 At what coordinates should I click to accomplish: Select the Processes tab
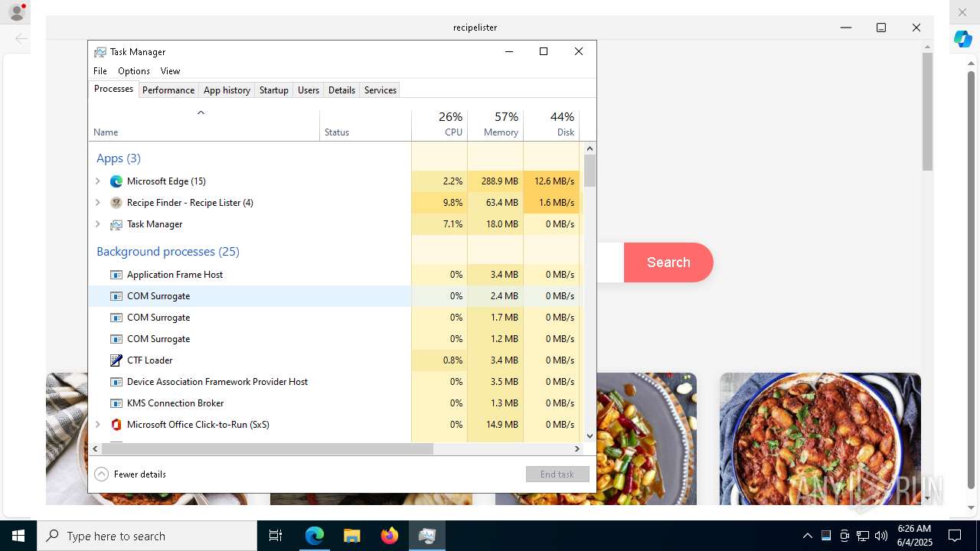[113, 90]
